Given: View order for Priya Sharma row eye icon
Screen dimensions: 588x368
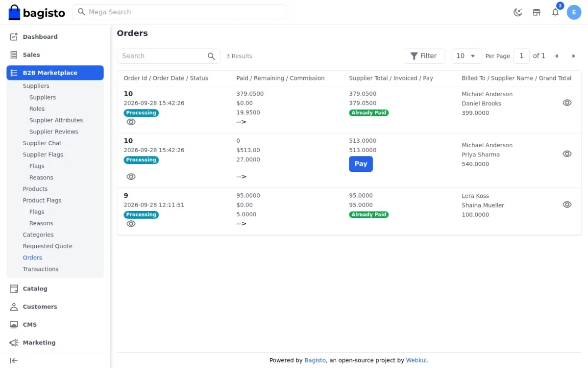Looking at the screenshot, I should tap(567, 154).
